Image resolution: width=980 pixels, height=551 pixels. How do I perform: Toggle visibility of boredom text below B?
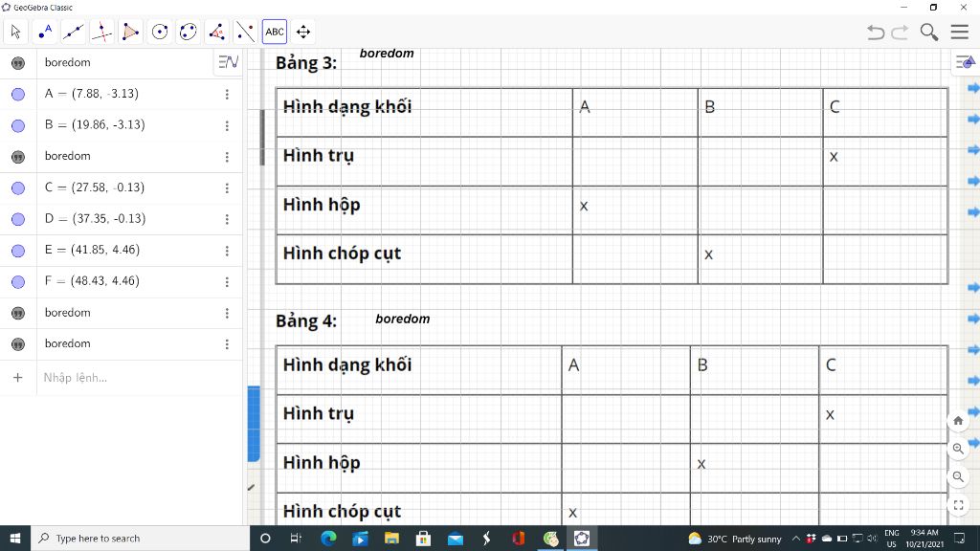(x=18, y=157)
